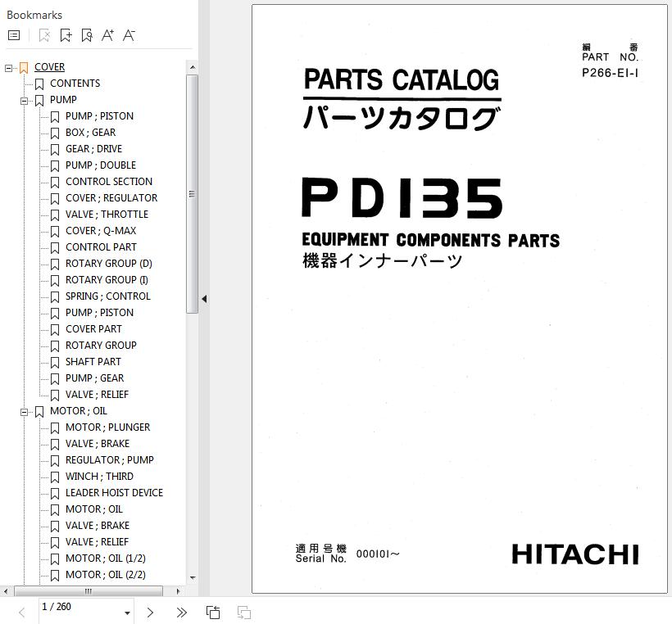
Task: Select the SPRING ; CONTROL bookmark
Action: click(x=108, y=296)
